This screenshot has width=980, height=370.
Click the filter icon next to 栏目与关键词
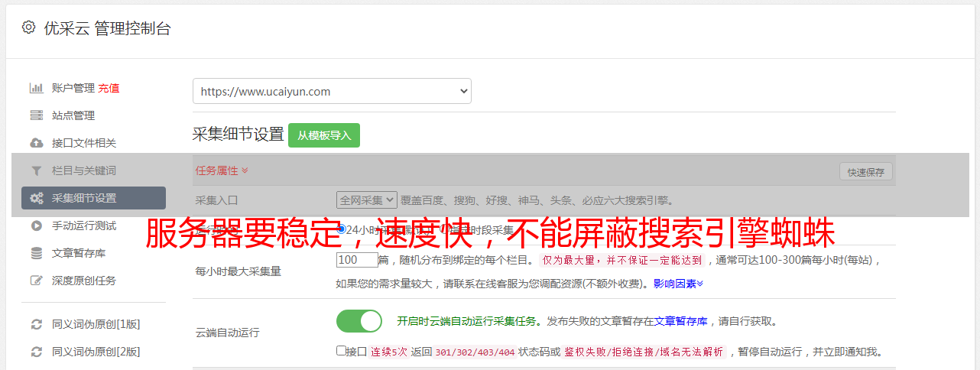tap(36, 170)
